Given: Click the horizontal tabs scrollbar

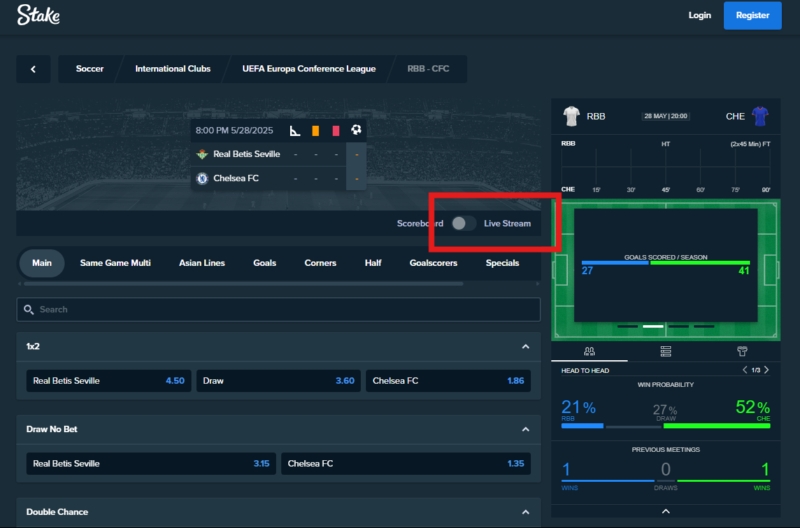Looking at the screenshot, I should 243,284.
